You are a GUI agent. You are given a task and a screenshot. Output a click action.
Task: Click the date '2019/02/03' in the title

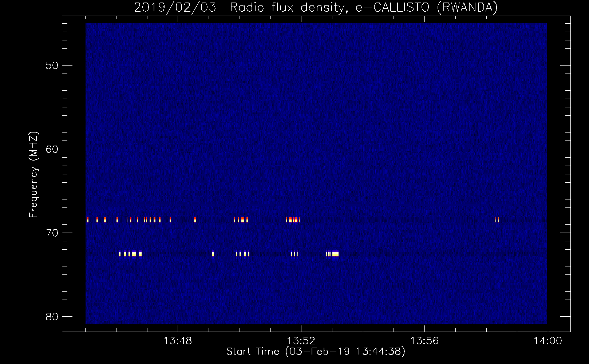(175, 7)
